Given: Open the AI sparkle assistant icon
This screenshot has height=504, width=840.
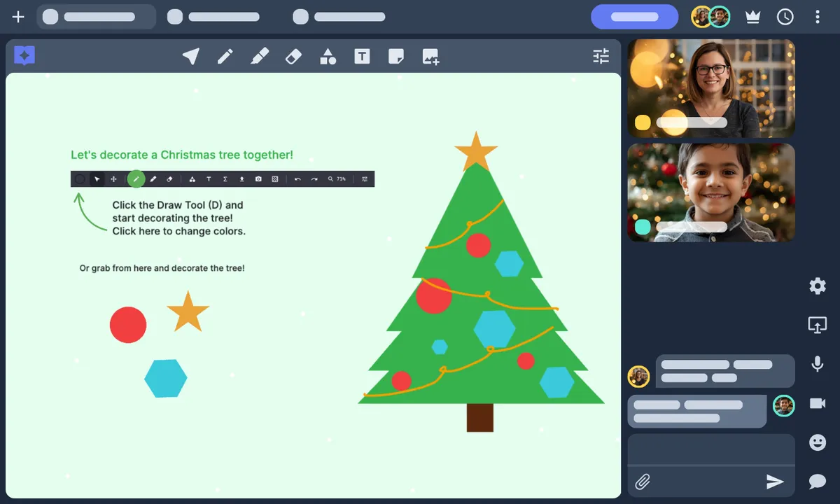Looking at the screenshot, I should coord(24,55).
